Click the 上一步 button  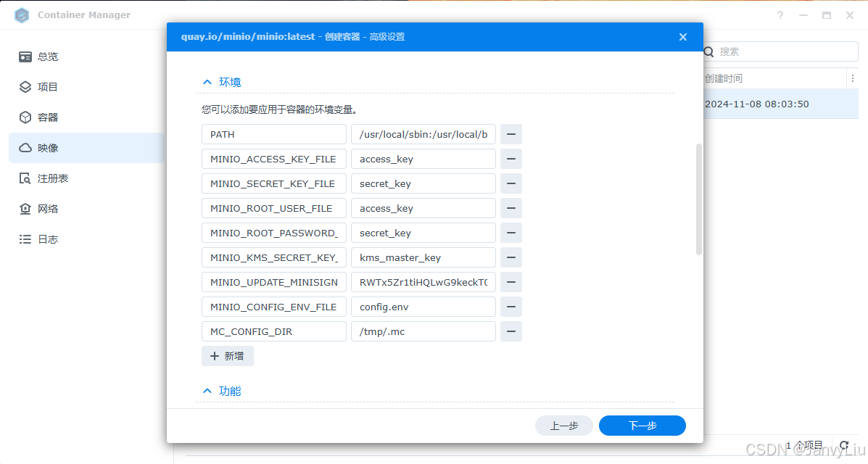564,426
